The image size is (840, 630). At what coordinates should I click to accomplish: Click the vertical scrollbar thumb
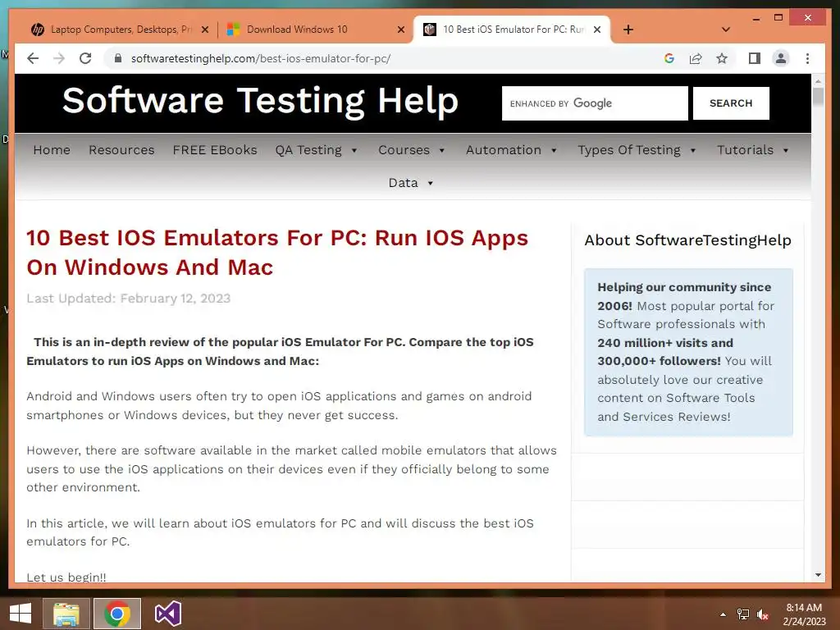818,98
